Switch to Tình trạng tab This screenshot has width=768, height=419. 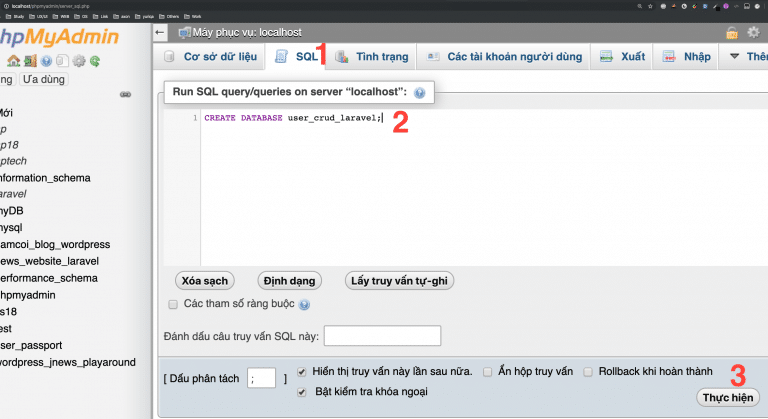(x=372, y=56)
